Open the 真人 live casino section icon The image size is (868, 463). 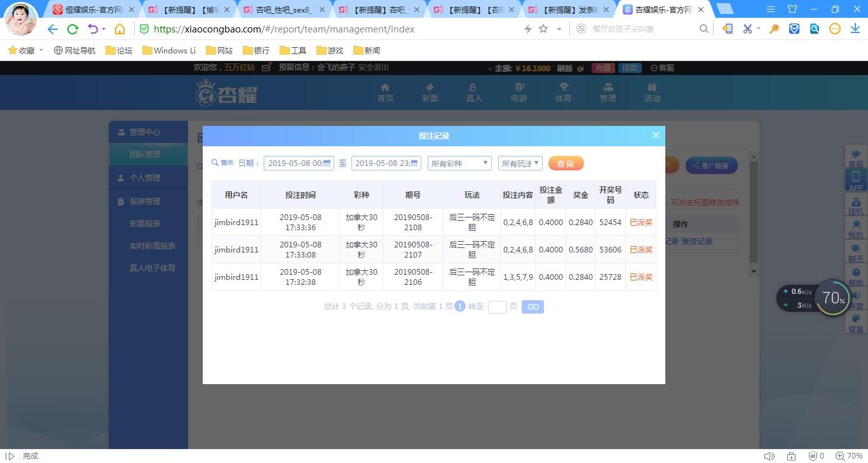click(x=473, y=92)
